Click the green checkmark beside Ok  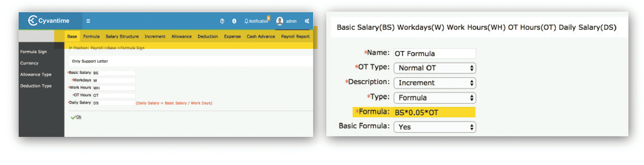pos(73,117)
